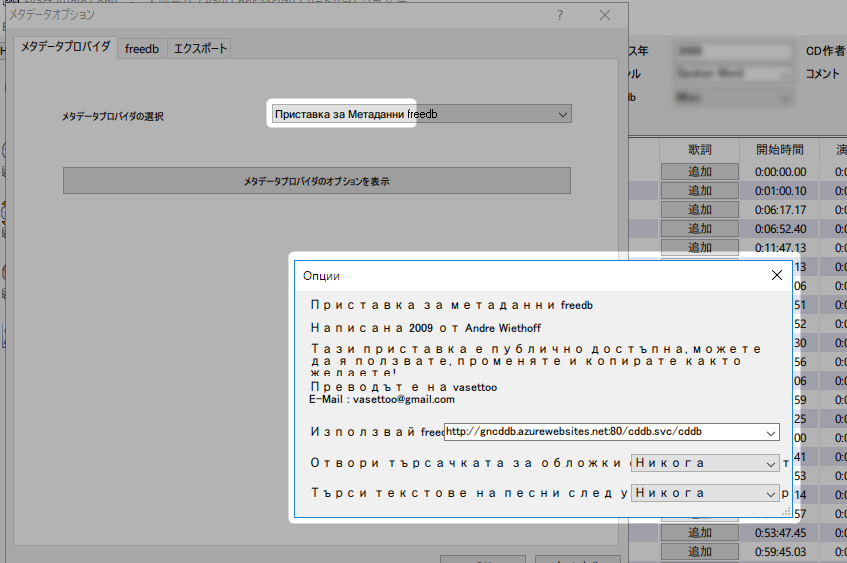Screen dimensions: 847x563
Task: Select start time cell 0:06:52.40
Action: 780,229
